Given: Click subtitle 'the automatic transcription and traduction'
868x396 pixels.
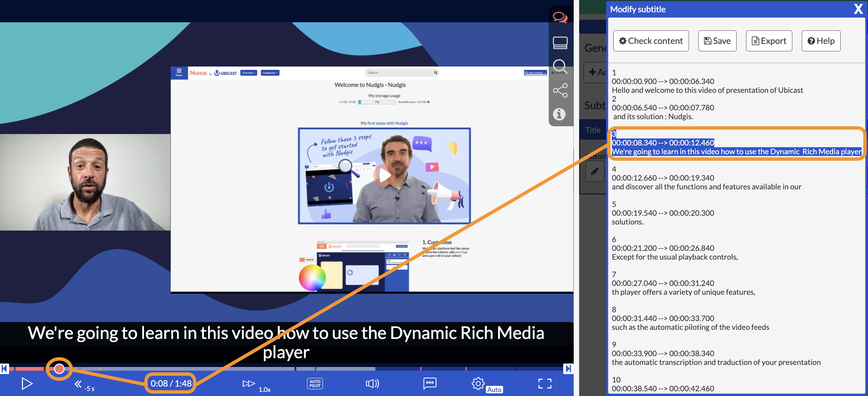Looking at the screenshot, I should click(x=716, y=362).
